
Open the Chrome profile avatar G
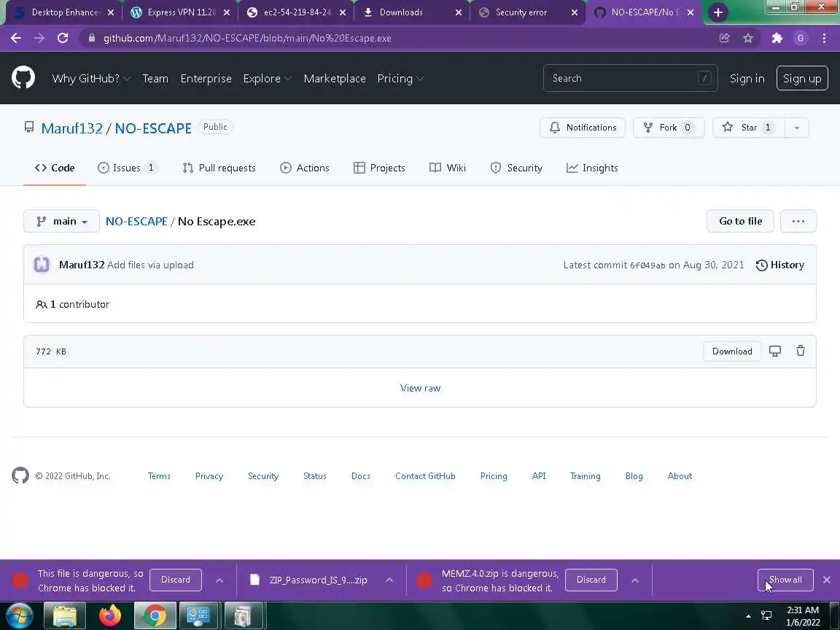click(x=801, y=38)
